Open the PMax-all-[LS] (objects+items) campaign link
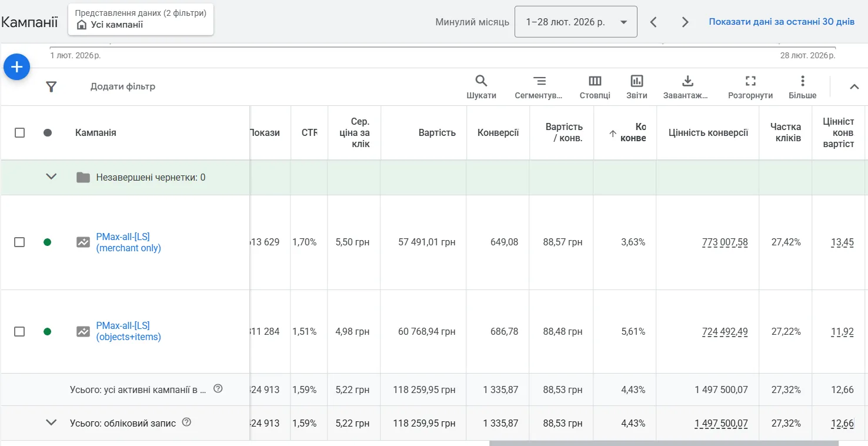Image resolution: width=868 pixels, height=446 pixels. pos(128,331)
